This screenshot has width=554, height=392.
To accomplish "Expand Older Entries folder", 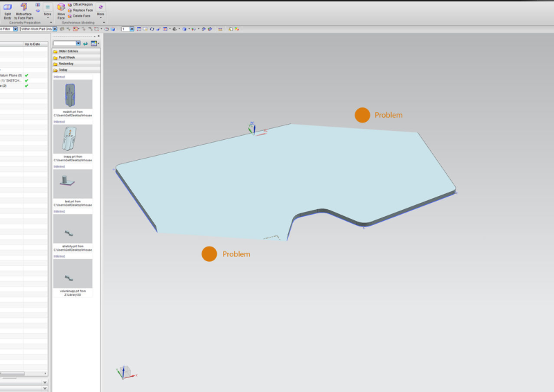I will [x=76, y=51].
